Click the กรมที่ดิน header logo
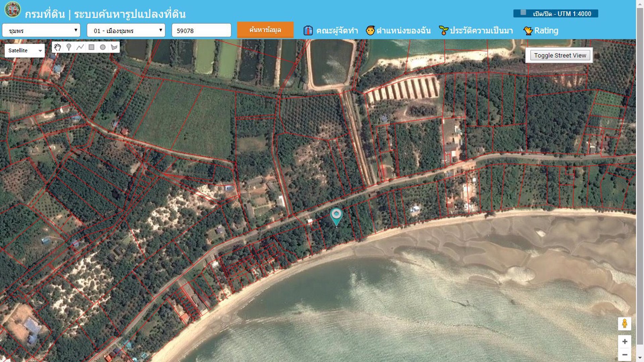The height and width of the screenshot is (362, 644). coord(12,9)
